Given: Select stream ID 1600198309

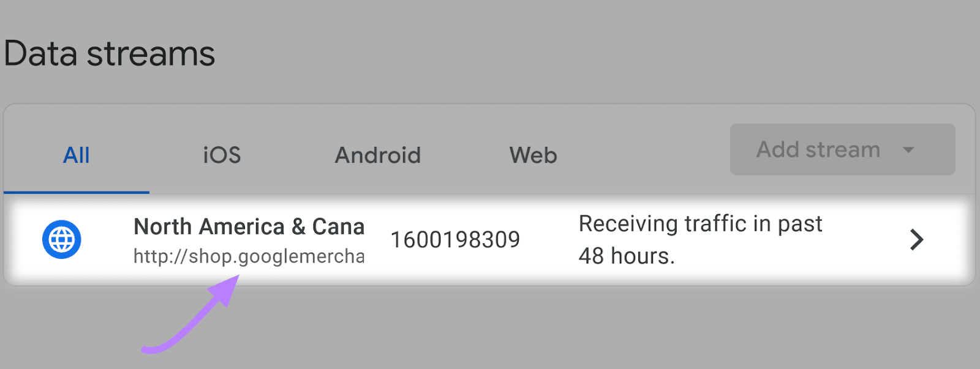Looking at the screenshot, I should (455, 240).
